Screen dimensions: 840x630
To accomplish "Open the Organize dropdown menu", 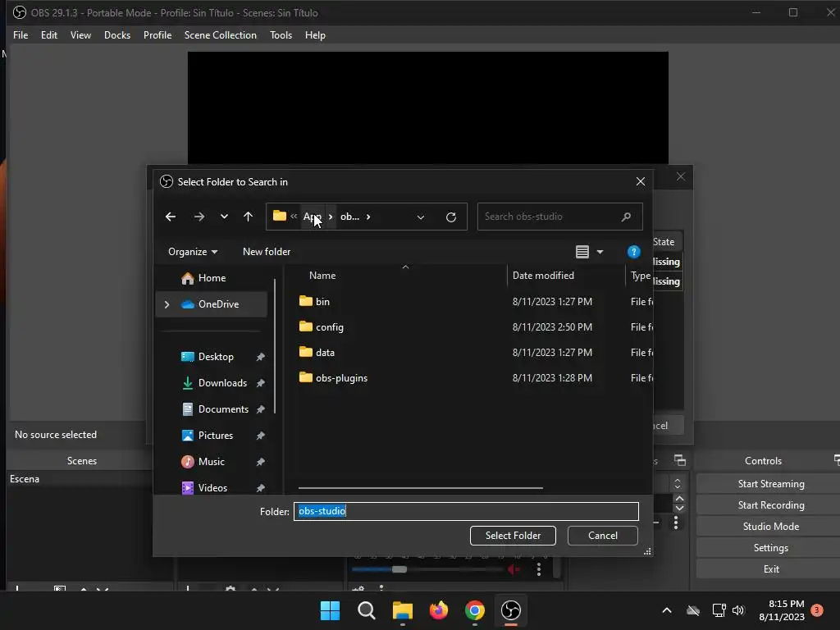I will (192, 252).
